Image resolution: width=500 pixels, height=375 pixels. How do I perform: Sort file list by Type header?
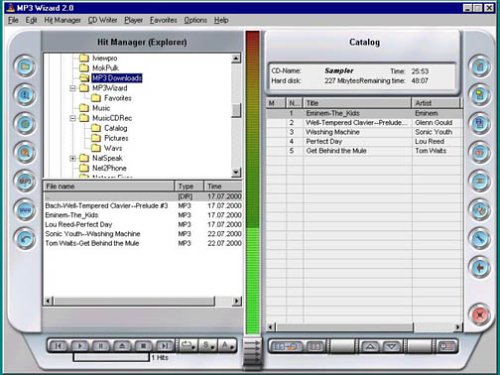pos(189,186)
